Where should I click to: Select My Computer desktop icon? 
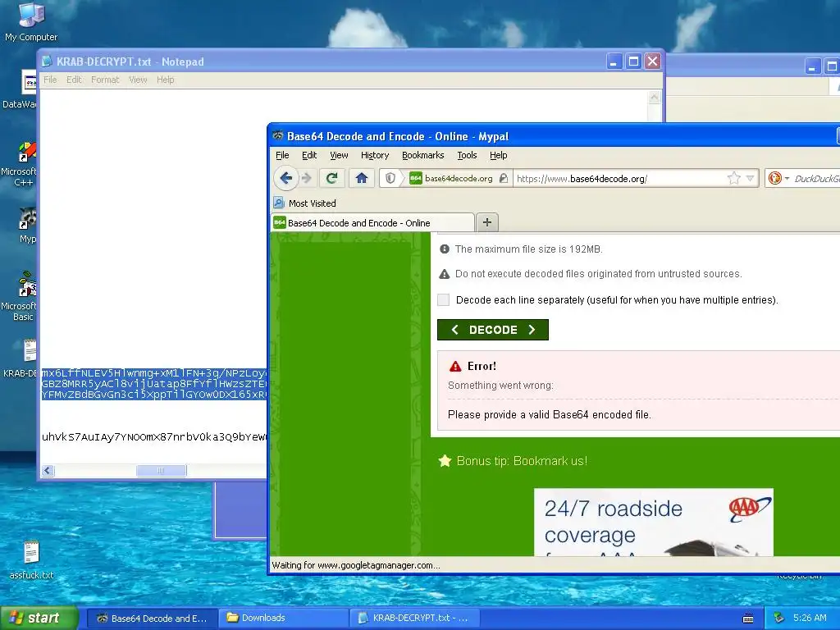pos(31,21)
